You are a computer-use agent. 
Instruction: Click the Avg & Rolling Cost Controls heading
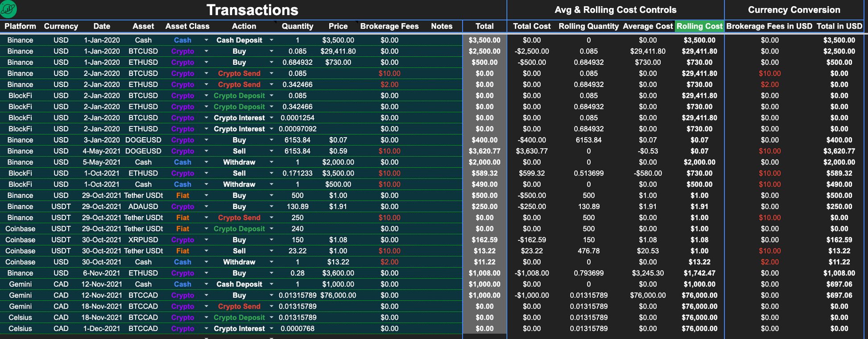(x=615, y=10)
